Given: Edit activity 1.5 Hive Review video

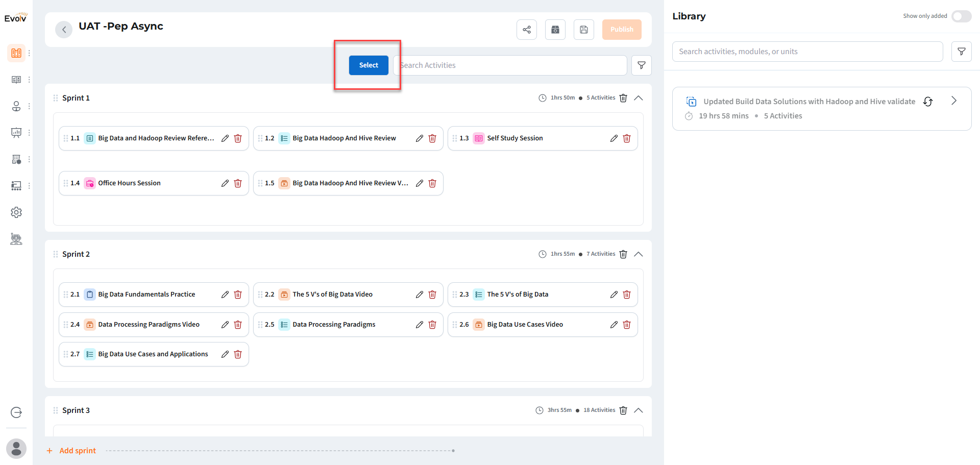Looking at the screenshot, I should (419, 183).
